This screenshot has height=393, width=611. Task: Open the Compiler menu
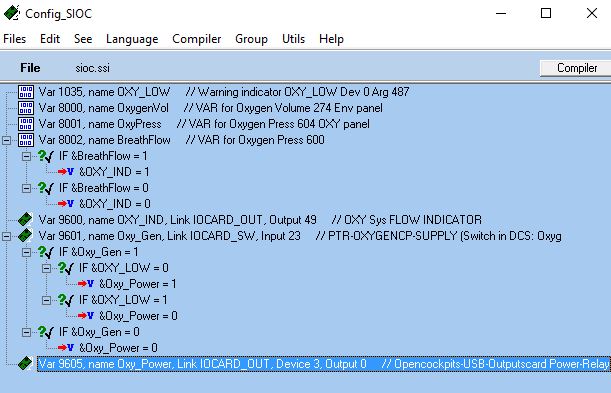197,39
